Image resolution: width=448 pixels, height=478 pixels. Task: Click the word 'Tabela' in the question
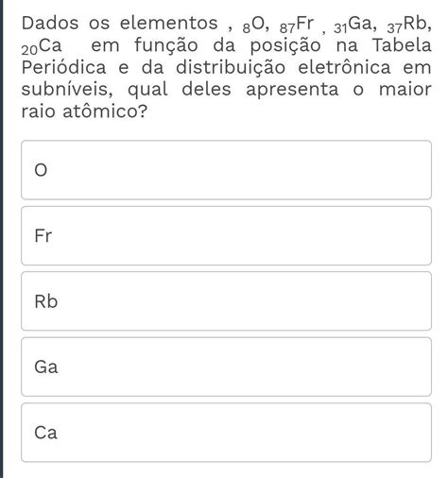click(402, 44)
